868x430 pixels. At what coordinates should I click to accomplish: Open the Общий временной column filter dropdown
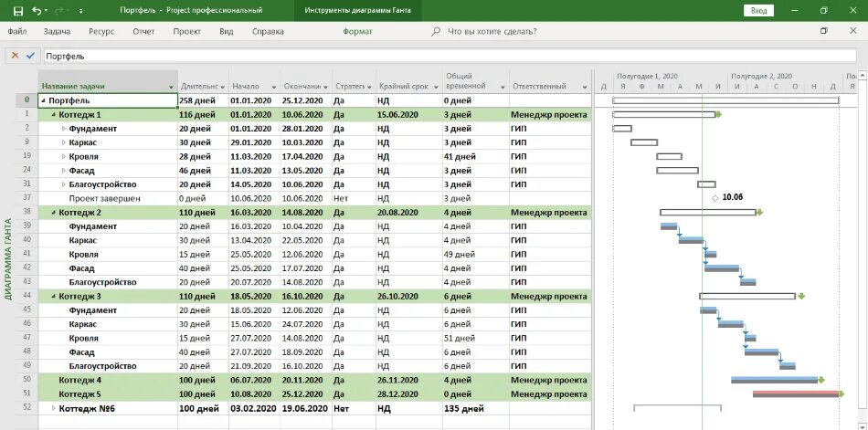[x=503, y=87]
